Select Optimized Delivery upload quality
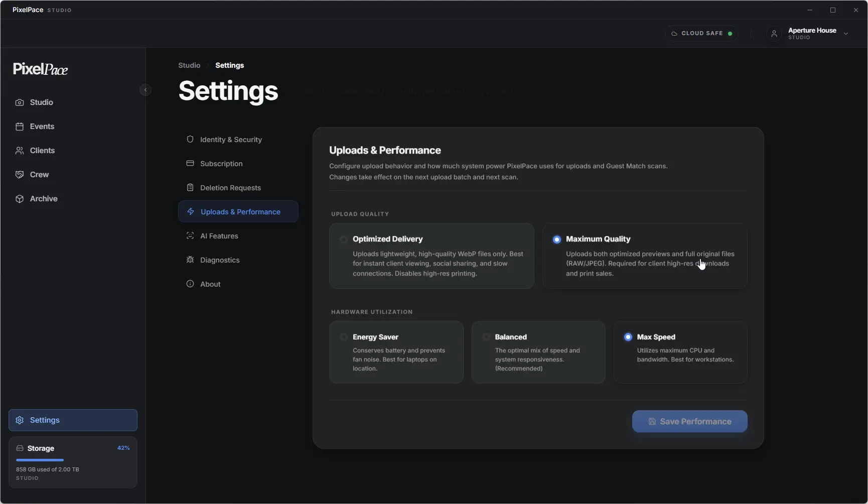 [x=431, y=256]
